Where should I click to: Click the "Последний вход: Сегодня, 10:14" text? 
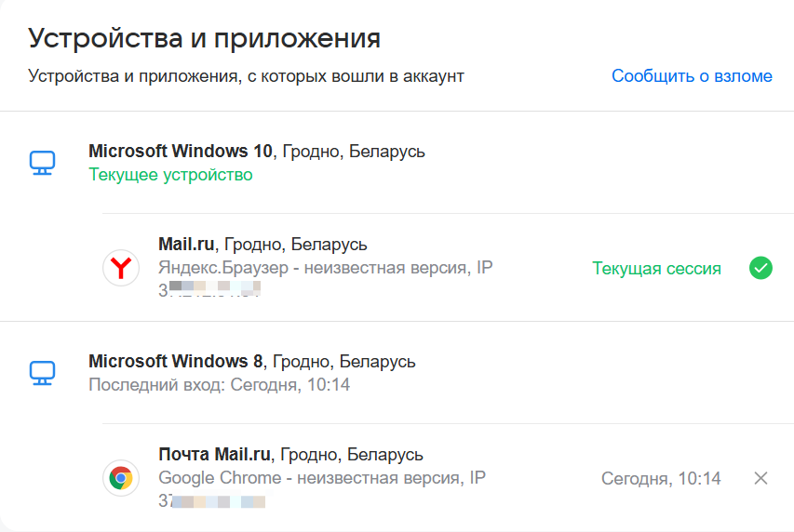click(x=219, y=384)
